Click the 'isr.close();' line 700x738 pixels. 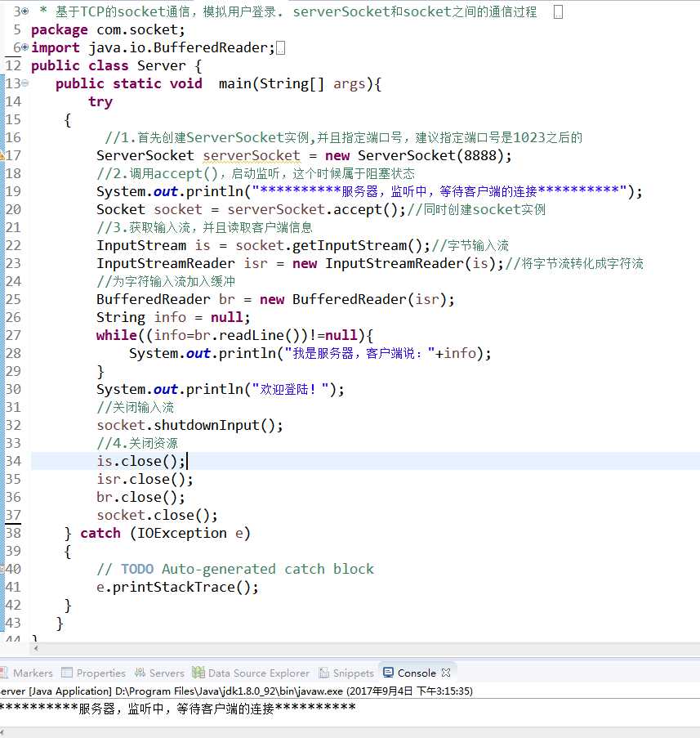click(x=145, y=479)
